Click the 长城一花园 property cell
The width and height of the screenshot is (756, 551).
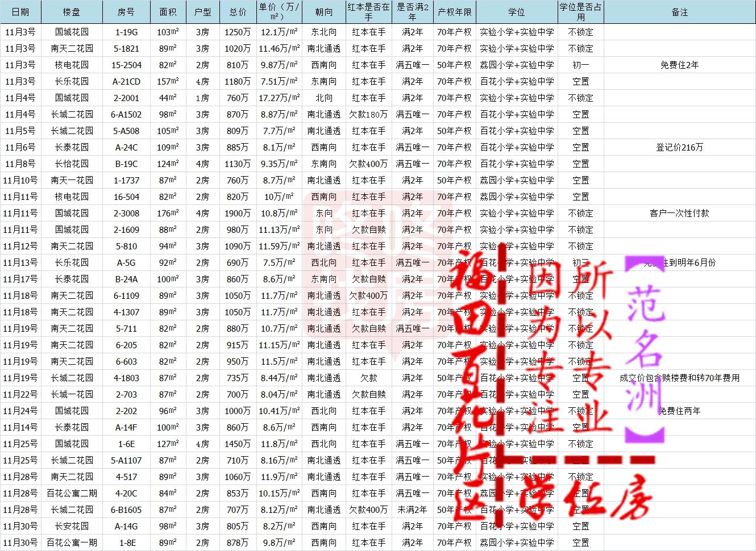[72, 395]
